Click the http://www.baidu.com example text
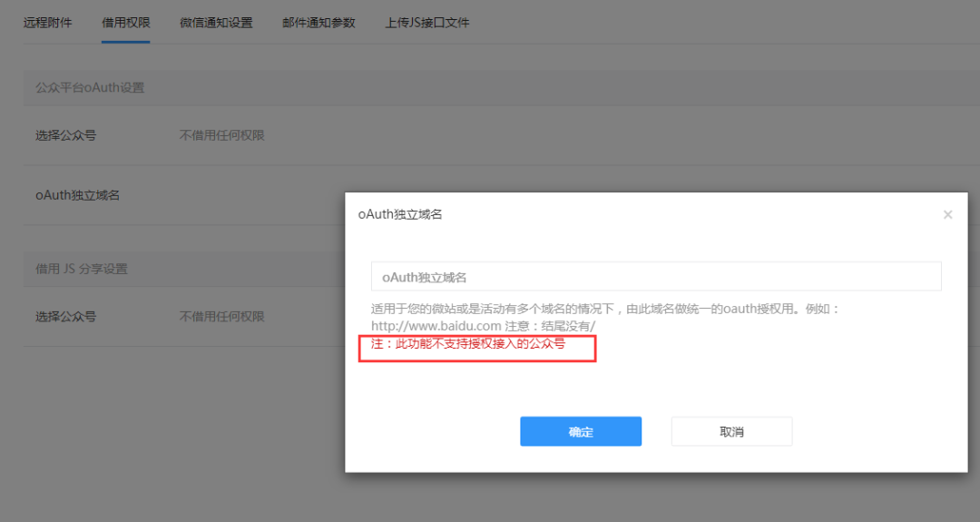Image resolution: width=980 pixels, height=522 pixels. click(x=436, y=325)
